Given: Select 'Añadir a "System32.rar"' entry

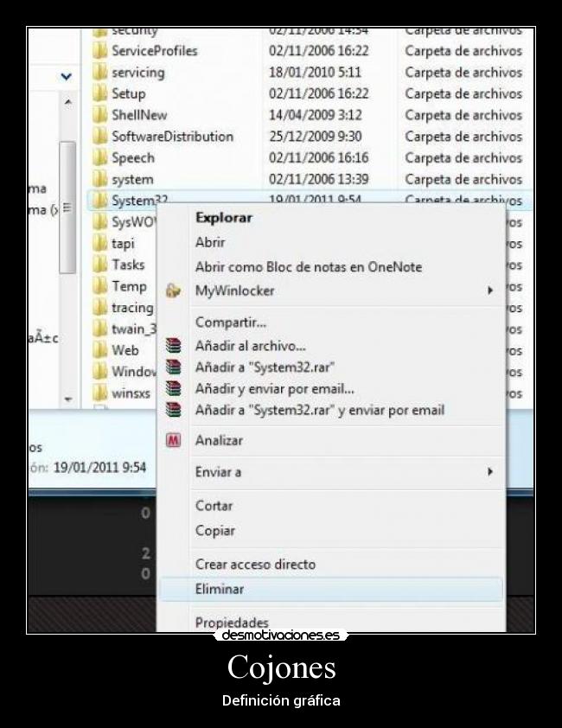Looking at the screenshot, I should tap(265, 367).
